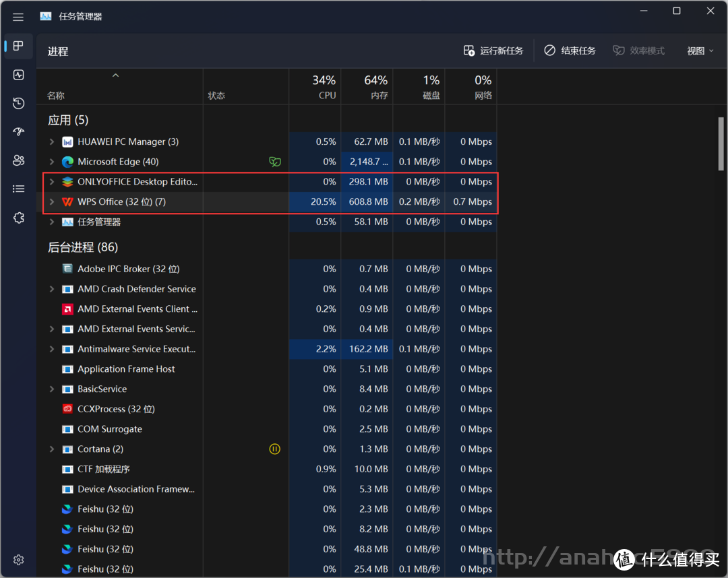The height and width of the screenshot is (578, 728).
Task: Expand Antimalware Service Executable row
Action: [x=51, y=349]
